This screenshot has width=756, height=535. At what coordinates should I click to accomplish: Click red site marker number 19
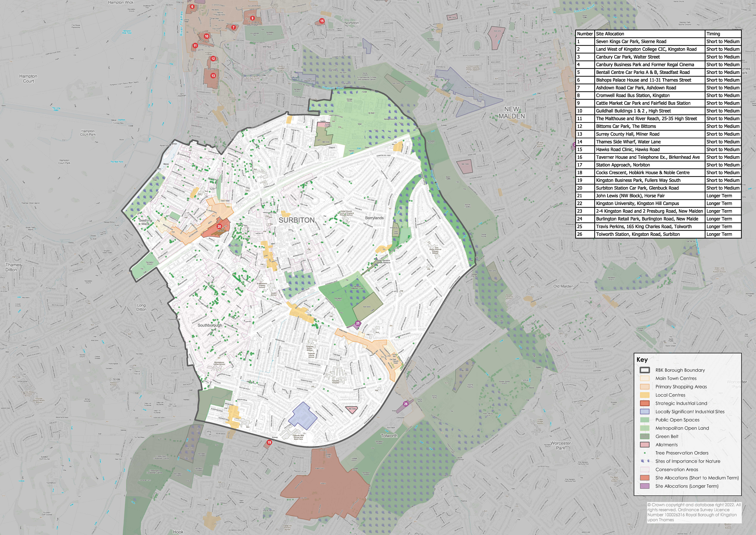pos(269,442)
